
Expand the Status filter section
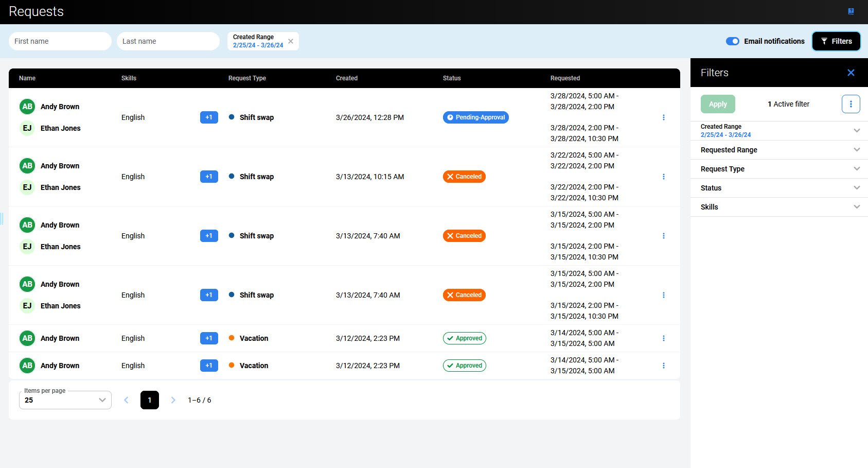pos(779,188)
